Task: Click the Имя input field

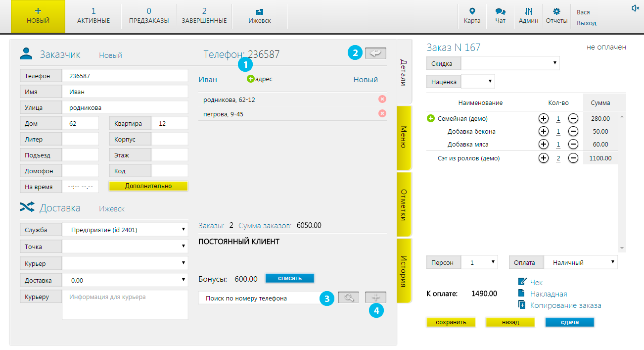Action: coord(125,92)
